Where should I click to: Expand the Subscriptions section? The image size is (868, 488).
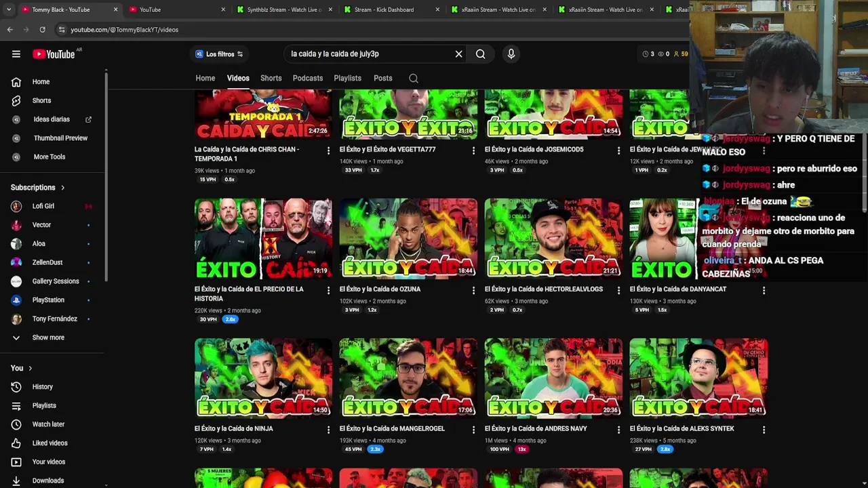(38, 188)
